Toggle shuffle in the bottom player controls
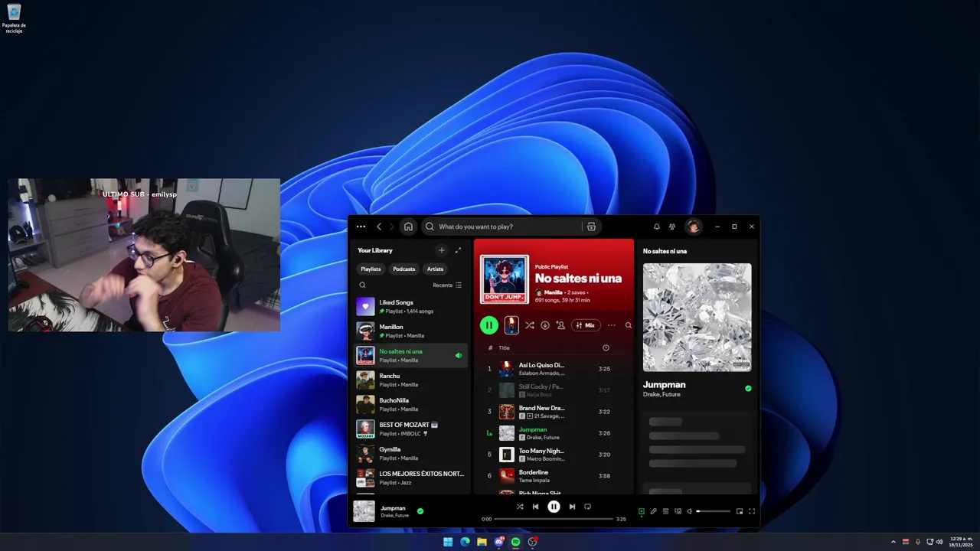 [520, 507]
